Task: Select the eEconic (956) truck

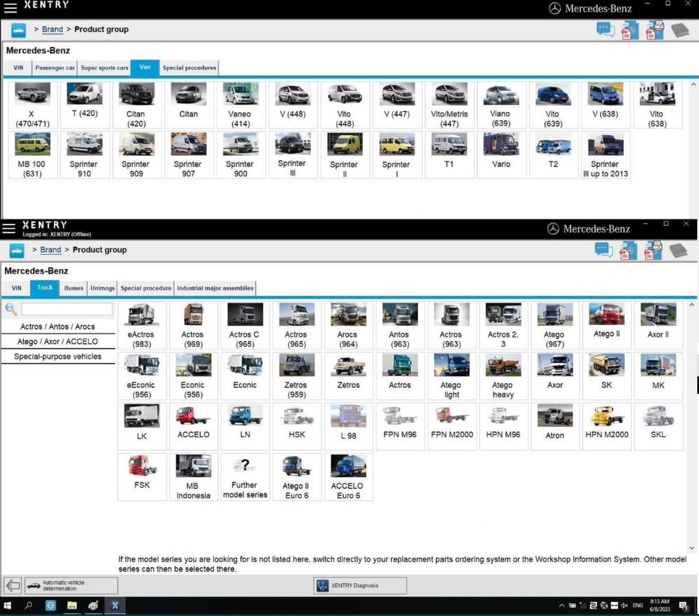Action: pyautogui.click(x=142, y=376)
